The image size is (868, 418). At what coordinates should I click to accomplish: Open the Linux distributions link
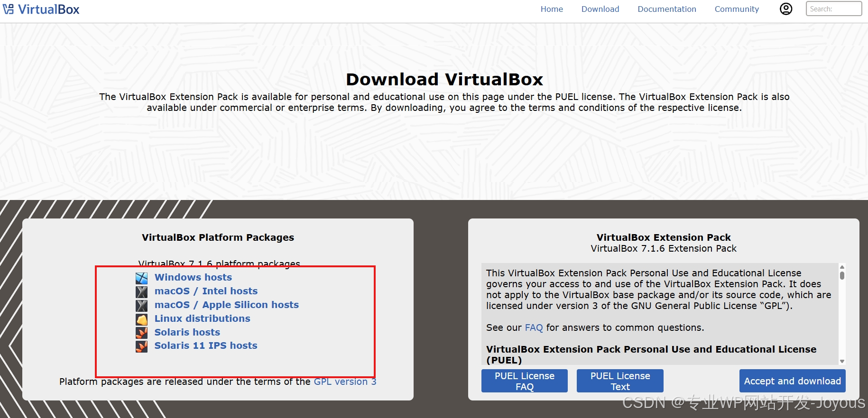[202, 318]
